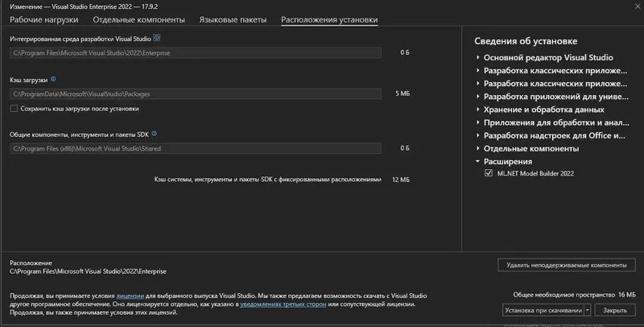Screen dimensions: 644x327
Task: Click the download cache path field
Action: (x=196, y=93)
